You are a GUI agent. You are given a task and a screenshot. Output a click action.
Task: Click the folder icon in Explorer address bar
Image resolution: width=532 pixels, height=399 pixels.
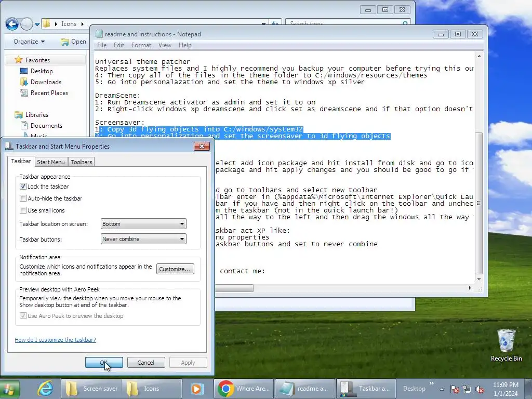(x=47, y=24)
